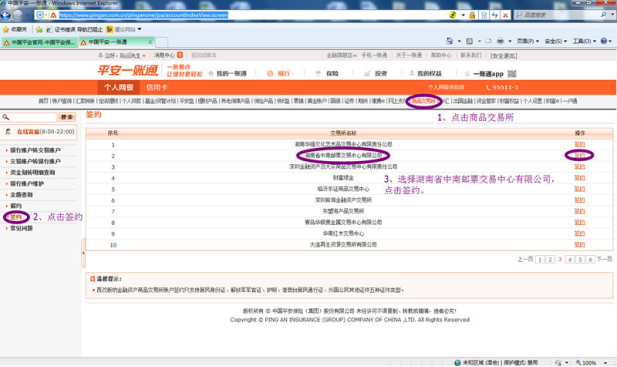
Task: Open the 消息中心 message center link
Action: click(164, 55)
